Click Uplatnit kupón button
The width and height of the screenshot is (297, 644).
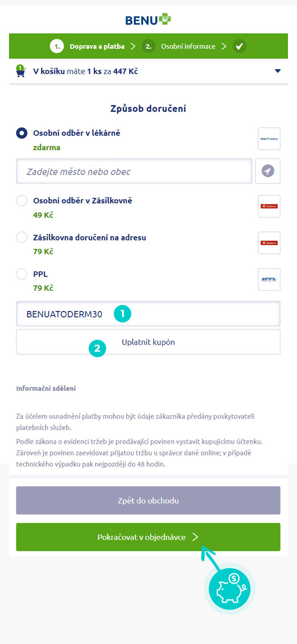pos(148,342)
